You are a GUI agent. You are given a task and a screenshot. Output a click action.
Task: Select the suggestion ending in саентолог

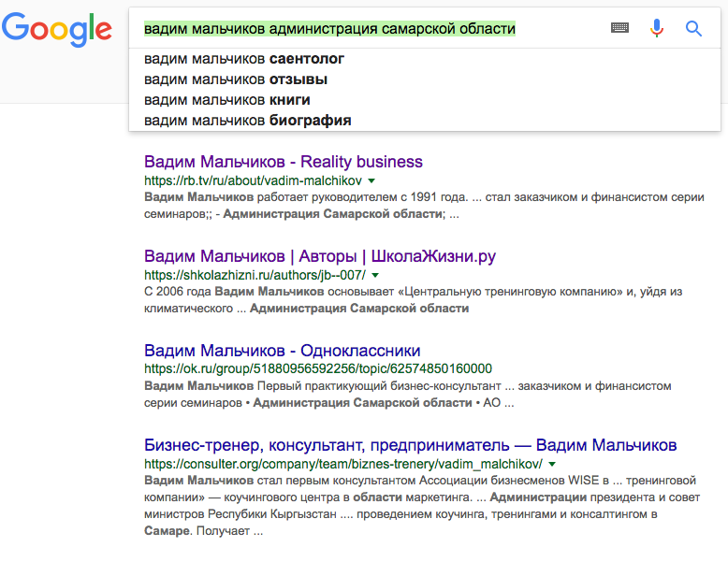244,59
